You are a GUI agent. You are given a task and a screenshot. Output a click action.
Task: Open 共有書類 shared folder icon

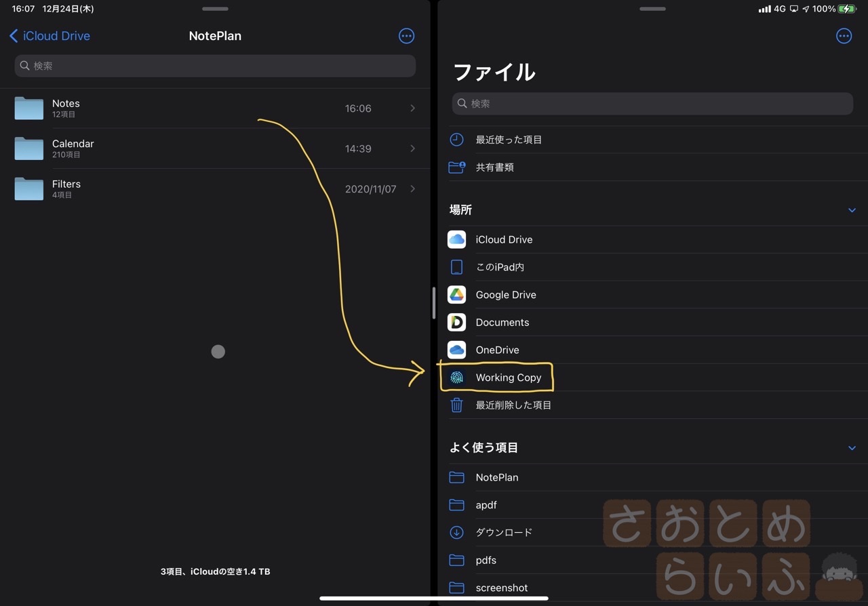tap(457, 167)
